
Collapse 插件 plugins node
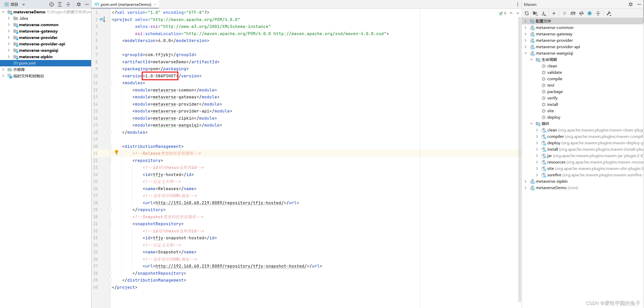(531, 124)
